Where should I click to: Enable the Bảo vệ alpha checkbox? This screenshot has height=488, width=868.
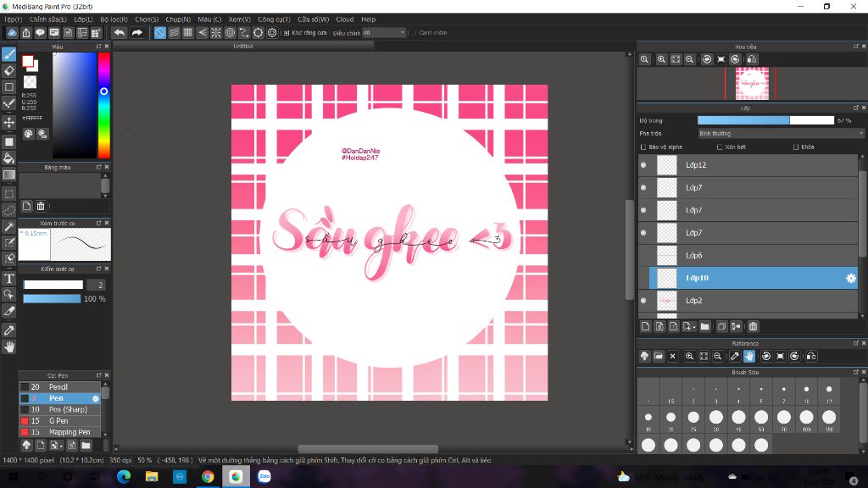(x=643, y=147)
